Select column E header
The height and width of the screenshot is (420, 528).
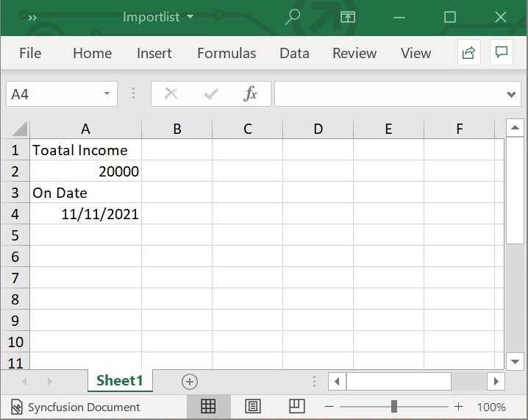tap(388, 129)
